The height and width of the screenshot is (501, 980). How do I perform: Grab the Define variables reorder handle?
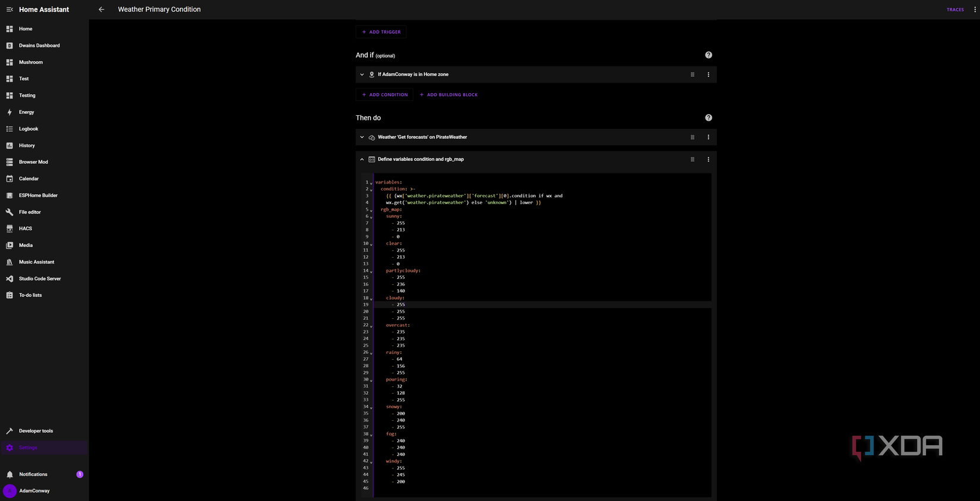693,160
